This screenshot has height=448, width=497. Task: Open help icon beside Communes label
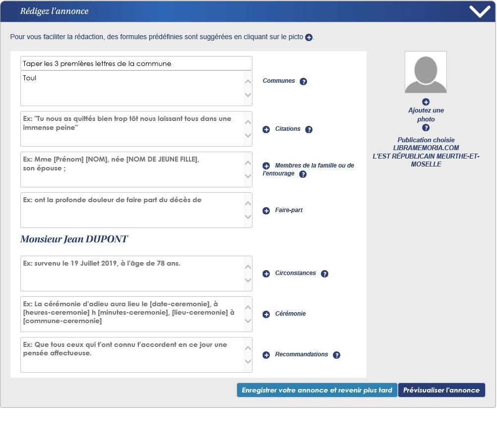pos(304,82)
